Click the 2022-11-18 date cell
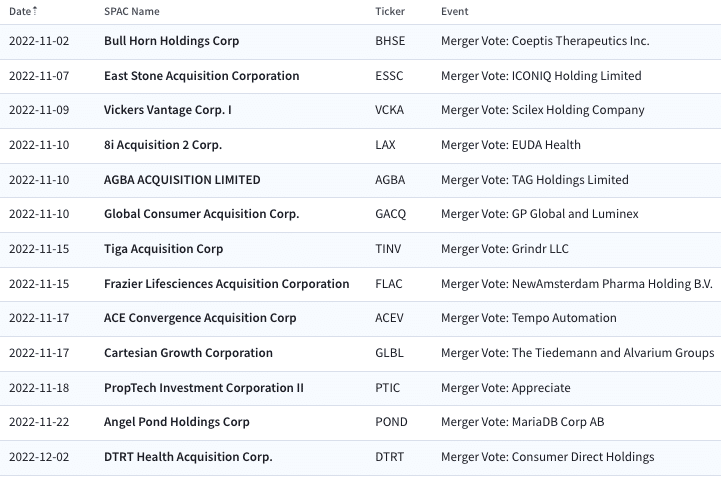Image resolution: width=721 pixels, height=477 pixels. point(39,388)
